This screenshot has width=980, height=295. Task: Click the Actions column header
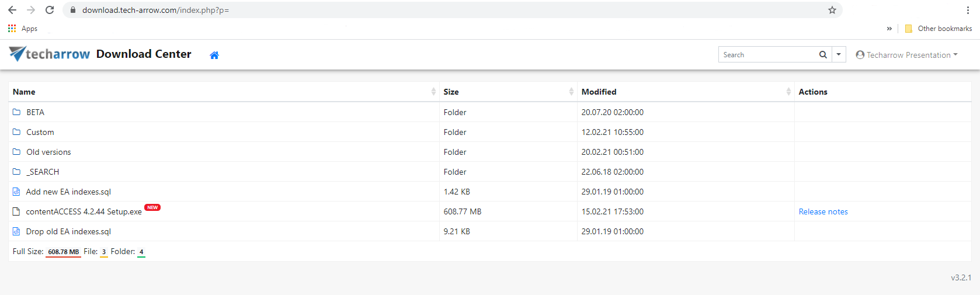pos(812,92)
